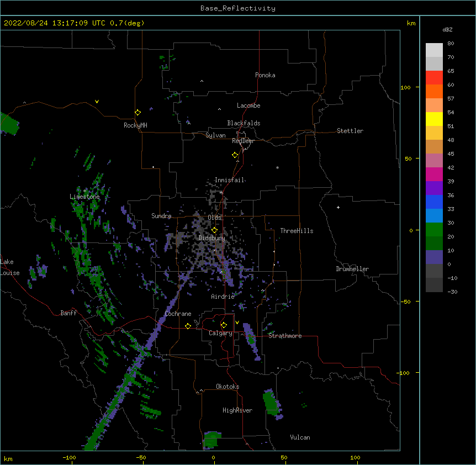Click the white asterisk marker east of RedDeer
The image size is (476, 465).
coord(277,167)
